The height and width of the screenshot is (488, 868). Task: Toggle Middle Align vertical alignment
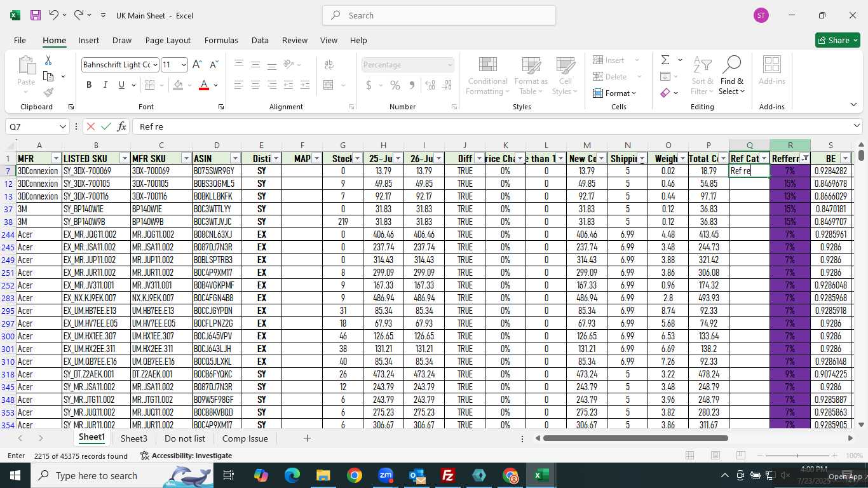pyautogui.click(x=255, y=65)
